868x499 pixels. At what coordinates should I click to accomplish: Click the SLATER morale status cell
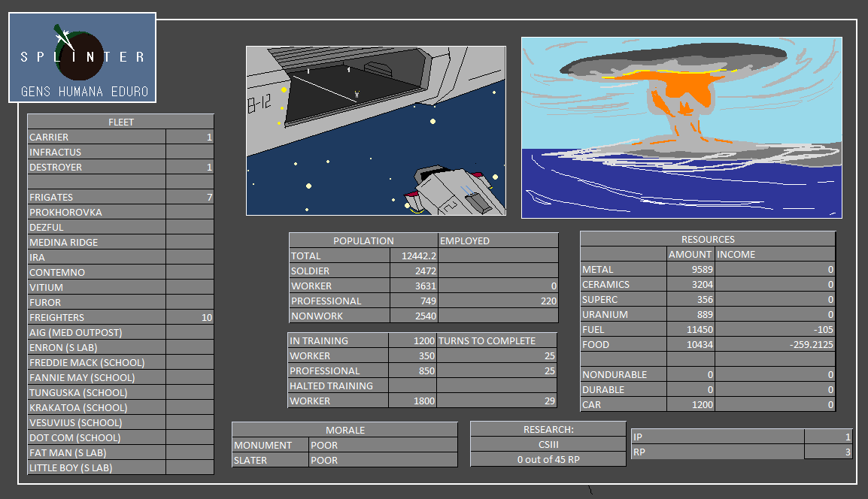click(x=383, y=460)
